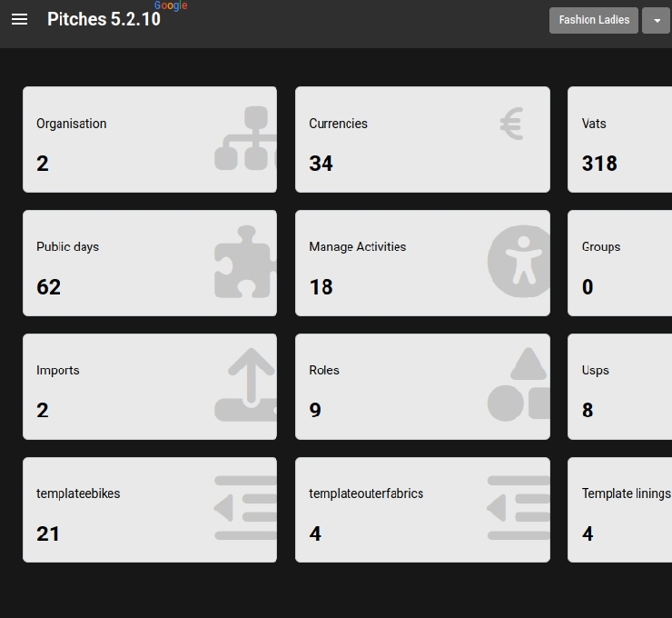Click the shapes icon on Roles card
Screen dimensions: 672x618
(x=519, y=385)
